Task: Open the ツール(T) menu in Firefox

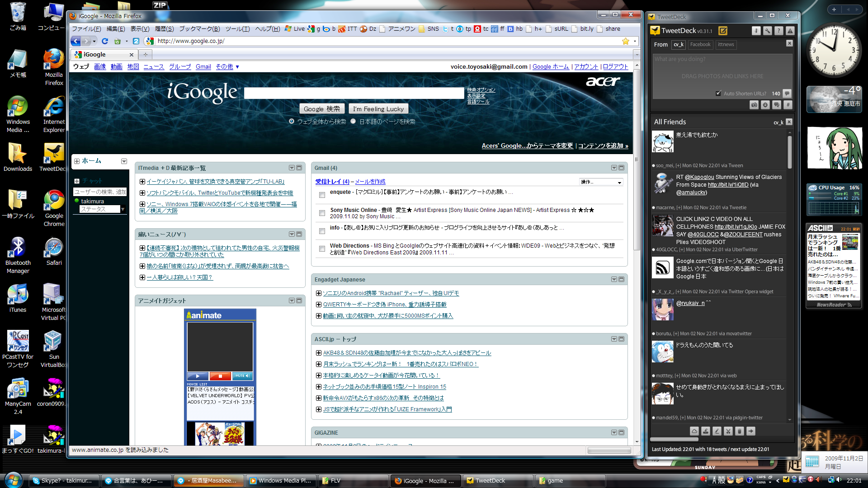Action: (x=237, y=28)
